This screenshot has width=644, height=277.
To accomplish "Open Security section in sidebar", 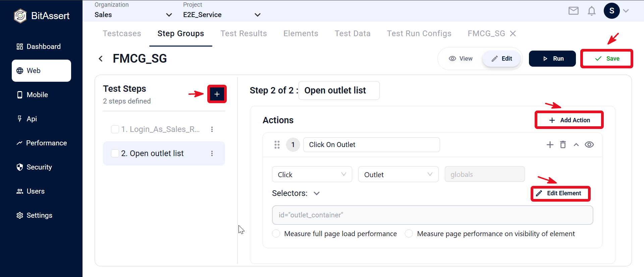I will click(x=41, y=167).
